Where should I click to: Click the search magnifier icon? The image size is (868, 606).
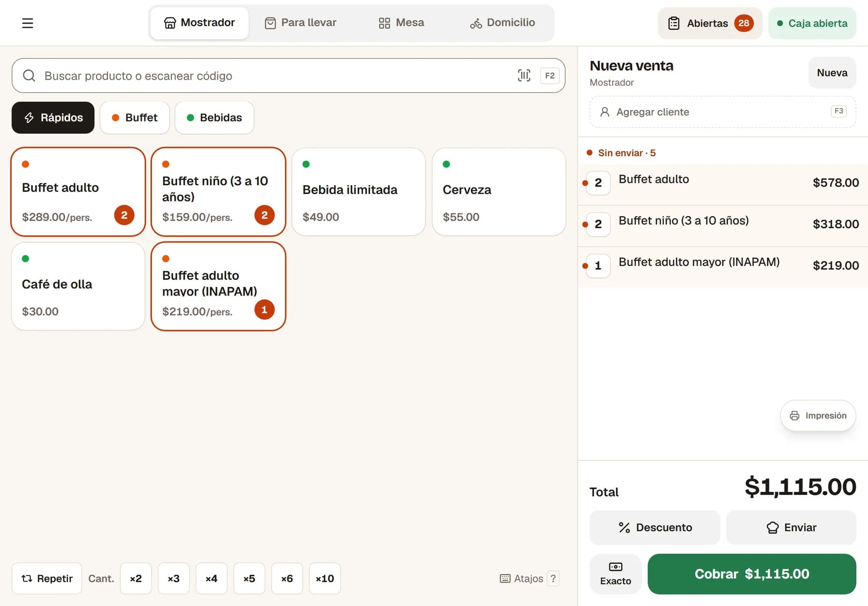point(29,76)
